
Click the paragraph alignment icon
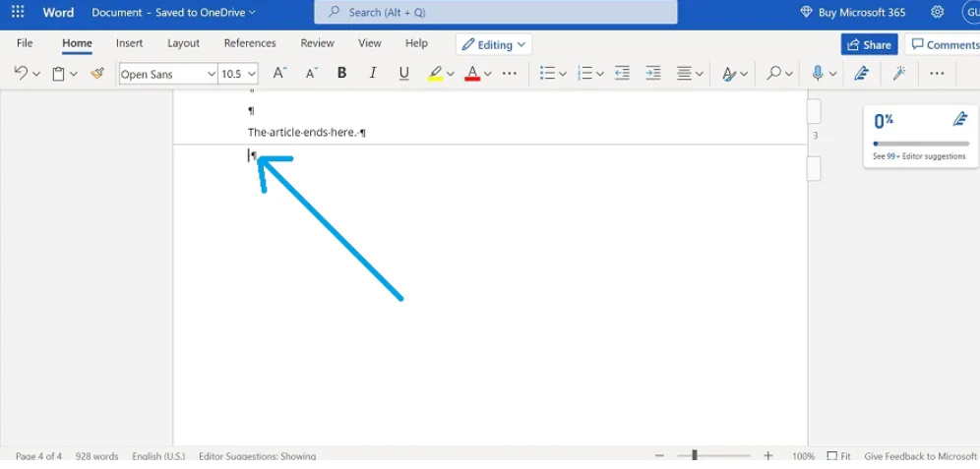point(685,74)
